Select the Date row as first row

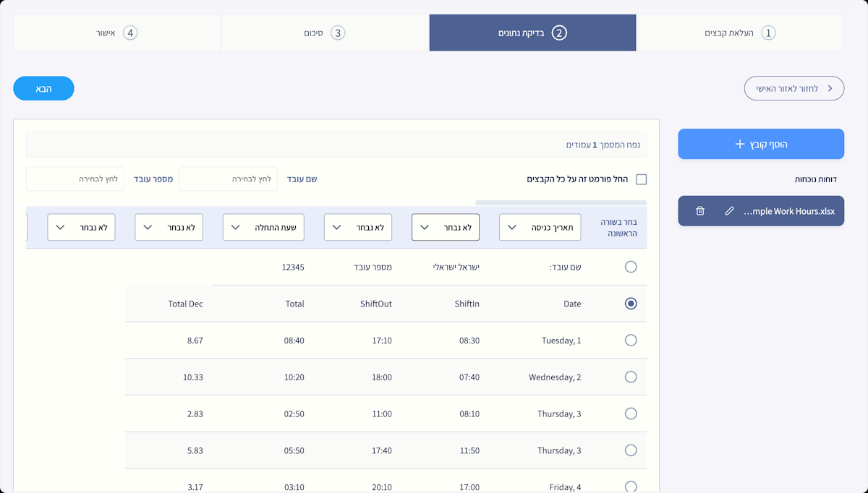tap(631, 304)
